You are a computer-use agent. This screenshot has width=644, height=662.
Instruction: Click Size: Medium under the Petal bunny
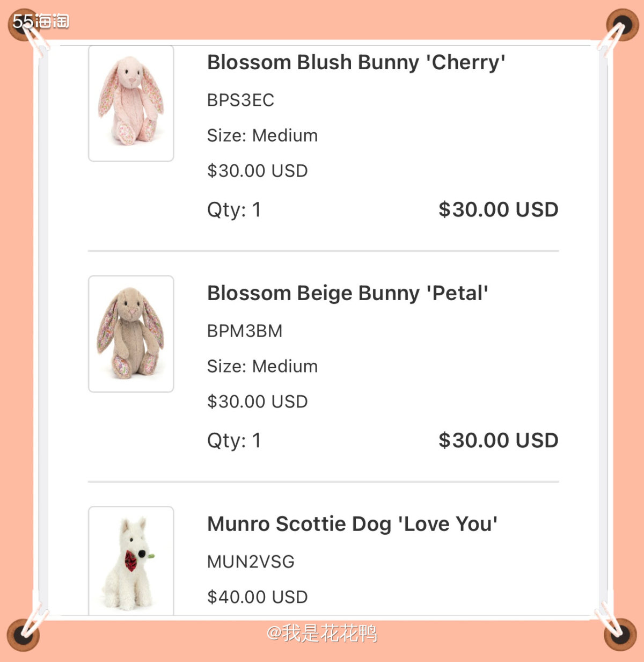pos(262,366)
